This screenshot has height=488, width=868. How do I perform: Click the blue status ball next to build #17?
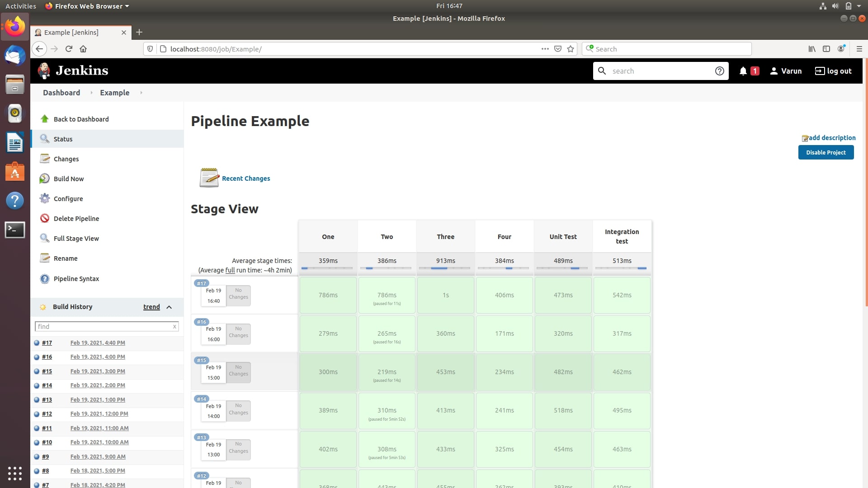[37, 343]
